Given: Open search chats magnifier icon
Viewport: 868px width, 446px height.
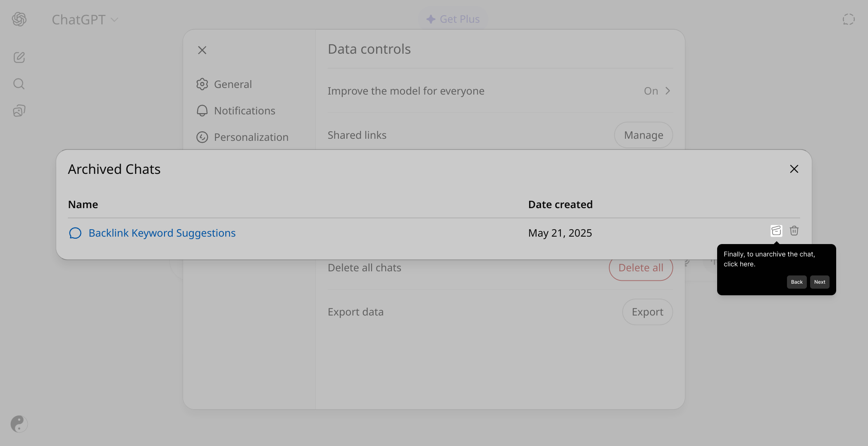Looking at the screenshot, I should 19,84.
